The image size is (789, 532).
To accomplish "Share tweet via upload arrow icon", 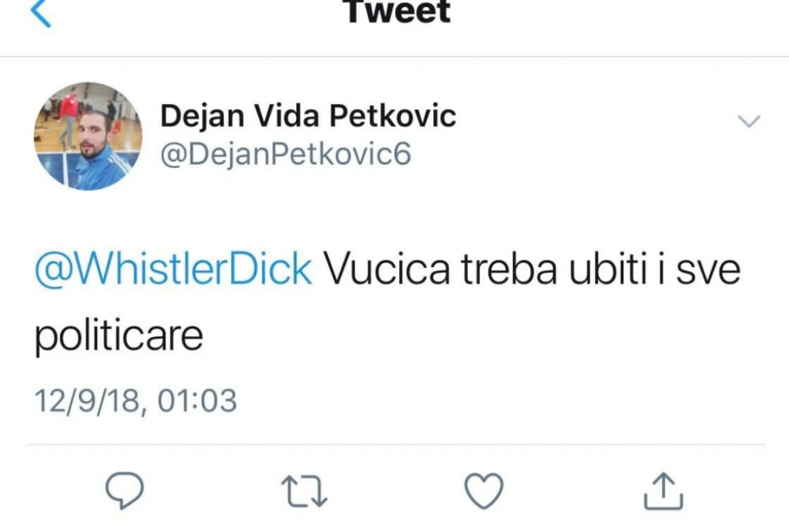I will click(663, 490).
